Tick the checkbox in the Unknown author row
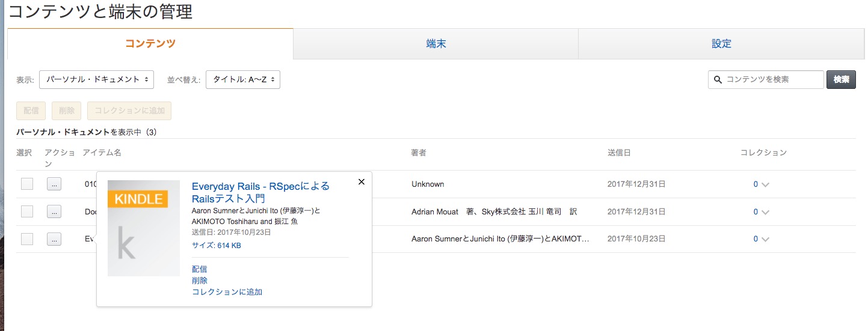Screen dimensions: 868x331 (x=27, y=184)
